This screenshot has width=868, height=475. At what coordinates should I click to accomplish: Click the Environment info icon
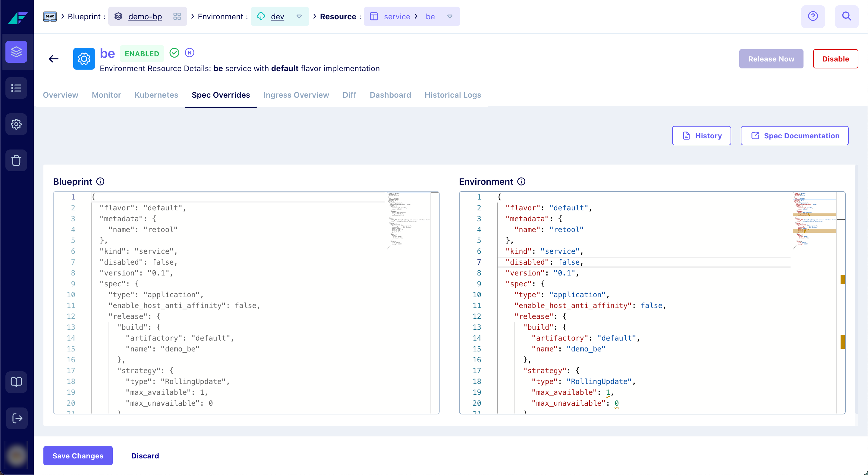521,181
